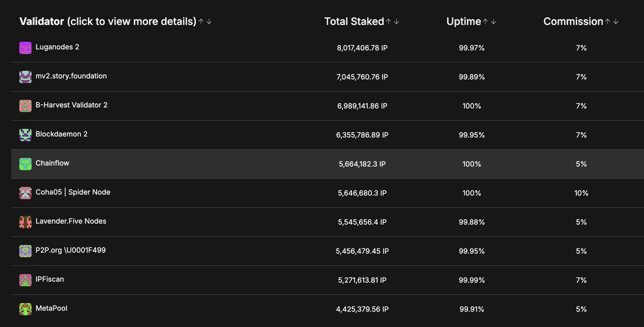
Task: Click the 4,425,379.56 IP staked value
Action: coord(362,309)
